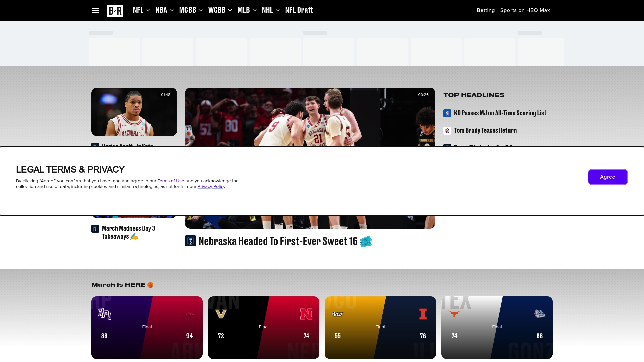Open the NFL Draft page
The image size is (644, 362).
coord(299,10)
